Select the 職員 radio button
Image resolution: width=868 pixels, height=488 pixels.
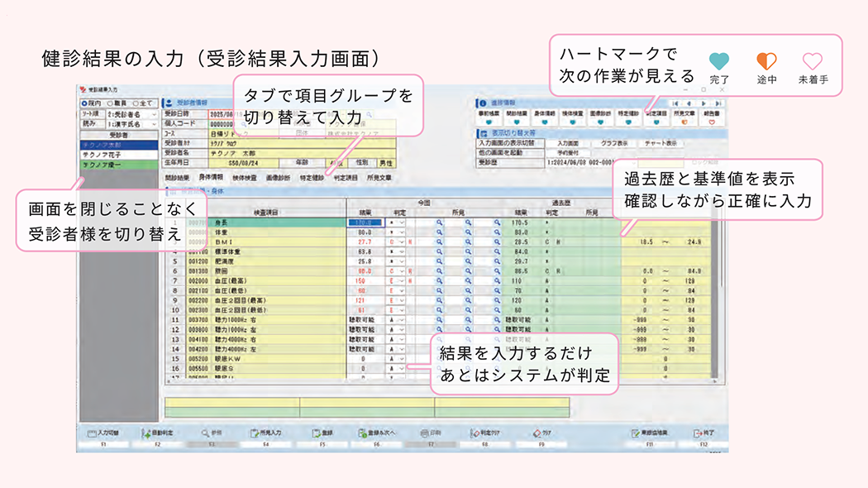tap(110, 103)
